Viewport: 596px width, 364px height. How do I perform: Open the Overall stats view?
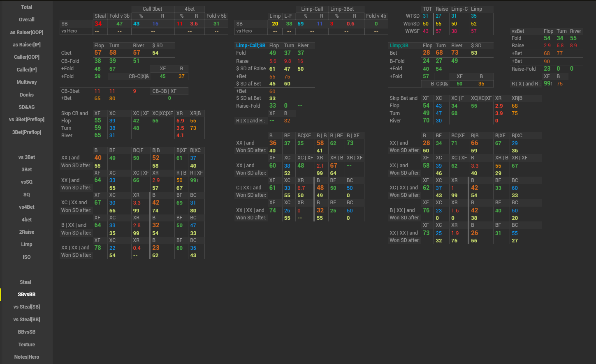tap(26, 19)
